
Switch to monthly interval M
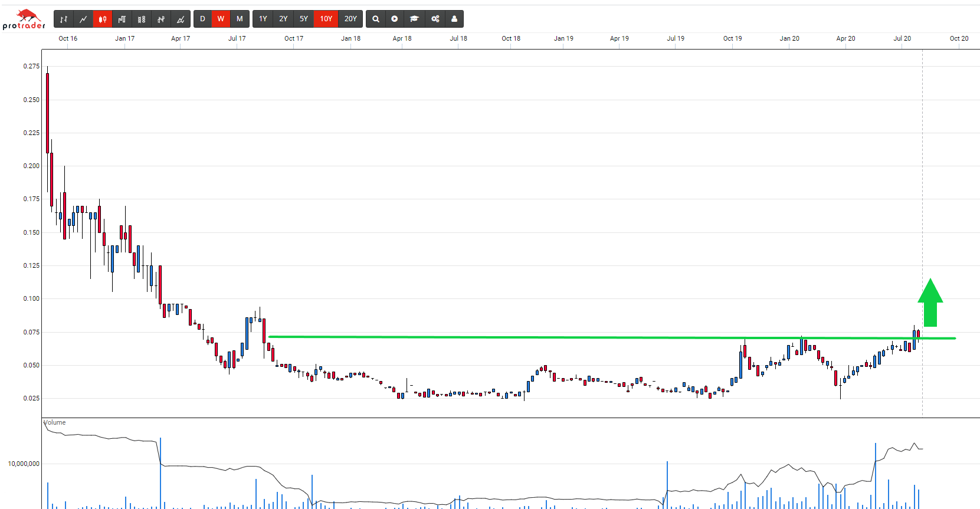(240, 19)
